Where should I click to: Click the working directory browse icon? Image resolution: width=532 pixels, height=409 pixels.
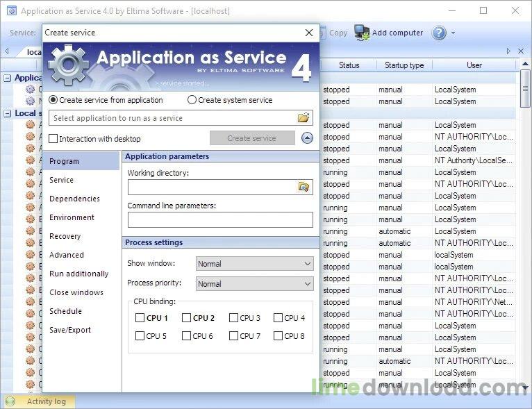tap(304, 187)
